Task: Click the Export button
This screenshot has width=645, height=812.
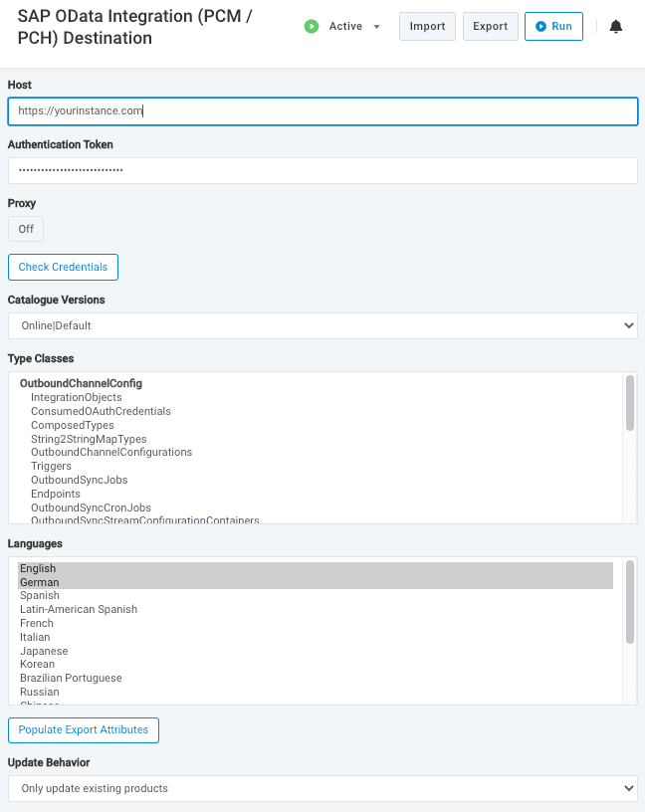Action: pos(490,27)
